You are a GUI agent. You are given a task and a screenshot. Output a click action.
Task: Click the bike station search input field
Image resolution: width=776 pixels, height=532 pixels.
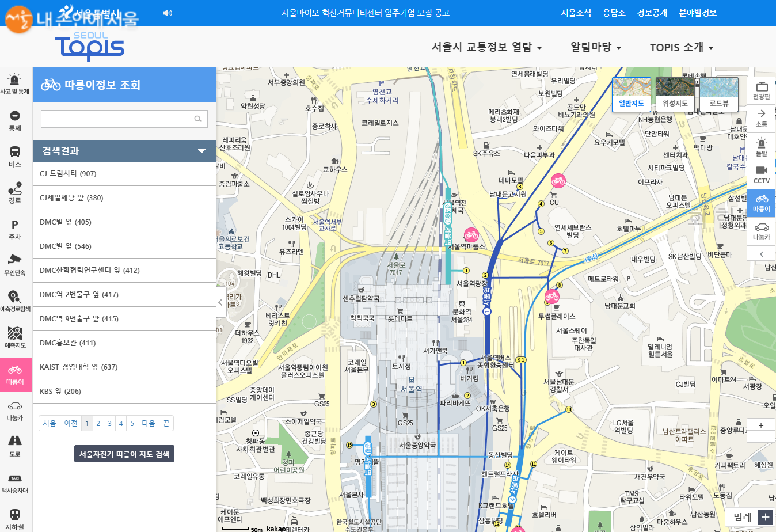[x=117, y=119]
